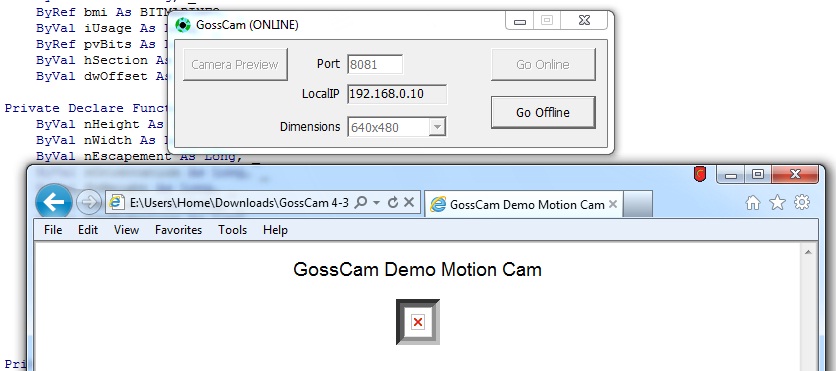The width and height of the screenshot is (836, 371).
Task: Refresh the page with the reload icon
Action: tap(393, 203)
